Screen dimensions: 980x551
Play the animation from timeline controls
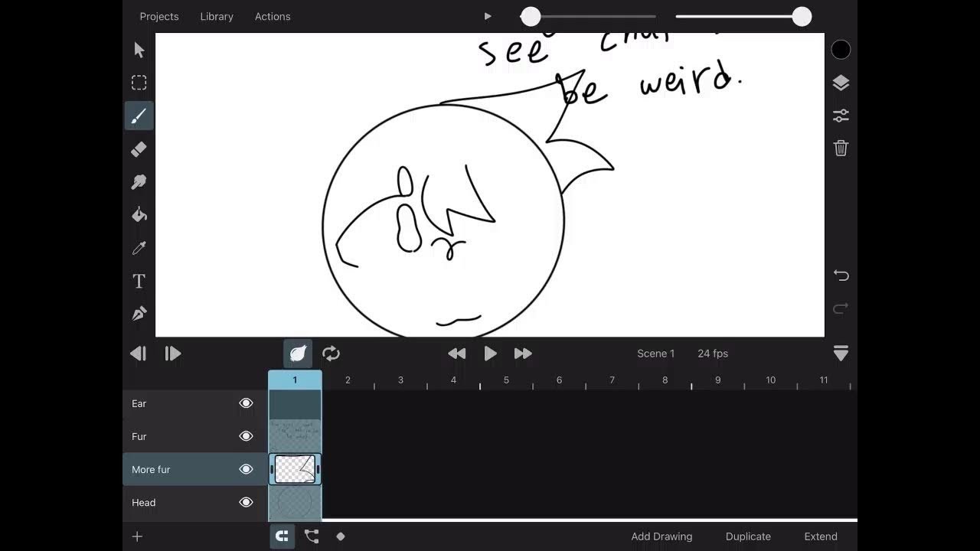click(x=490, y=354)
